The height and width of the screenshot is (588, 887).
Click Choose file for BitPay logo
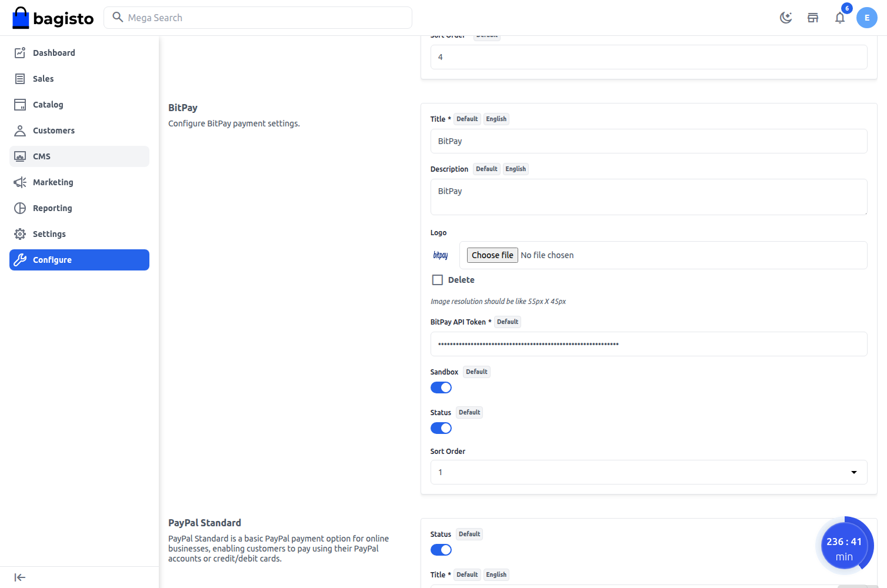[x=492, y=255]
